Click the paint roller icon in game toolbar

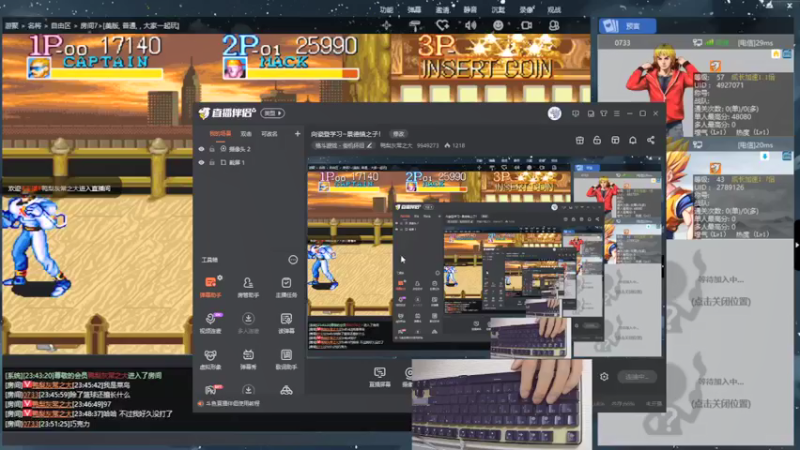point(415,26)
